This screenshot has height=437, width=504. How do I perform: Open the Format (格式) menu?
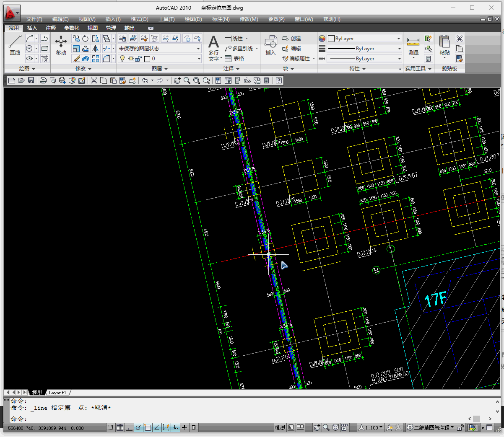[139, 19]
